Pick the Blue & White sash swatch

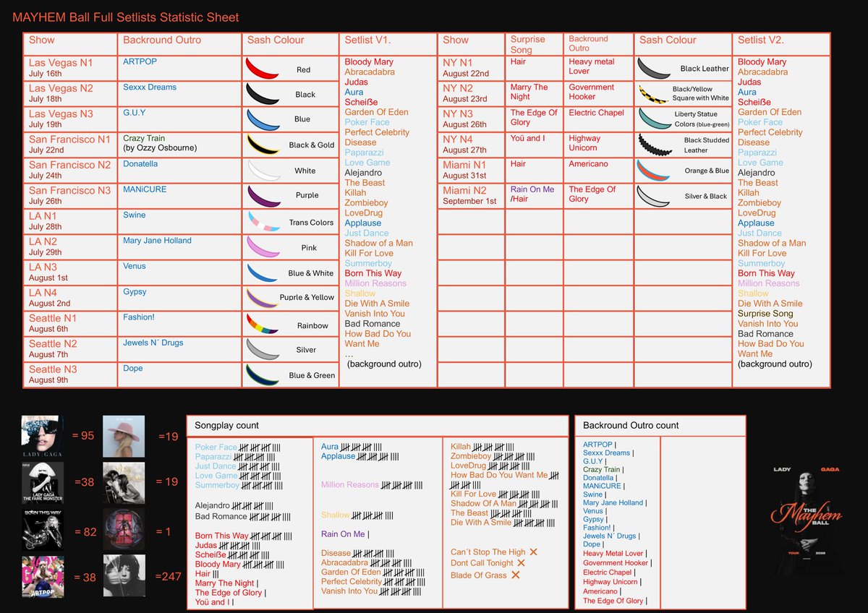[264, 273]
